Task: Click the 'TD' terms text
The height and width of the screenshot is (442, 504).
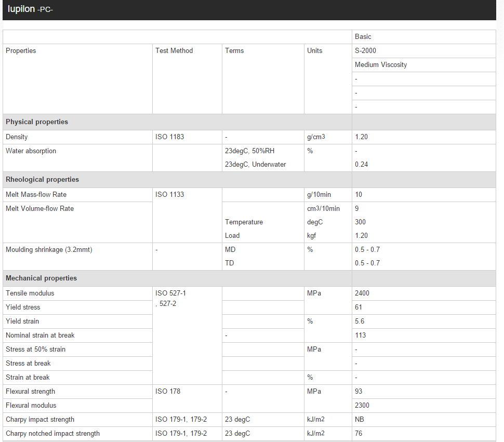Action: coord(229,263)
